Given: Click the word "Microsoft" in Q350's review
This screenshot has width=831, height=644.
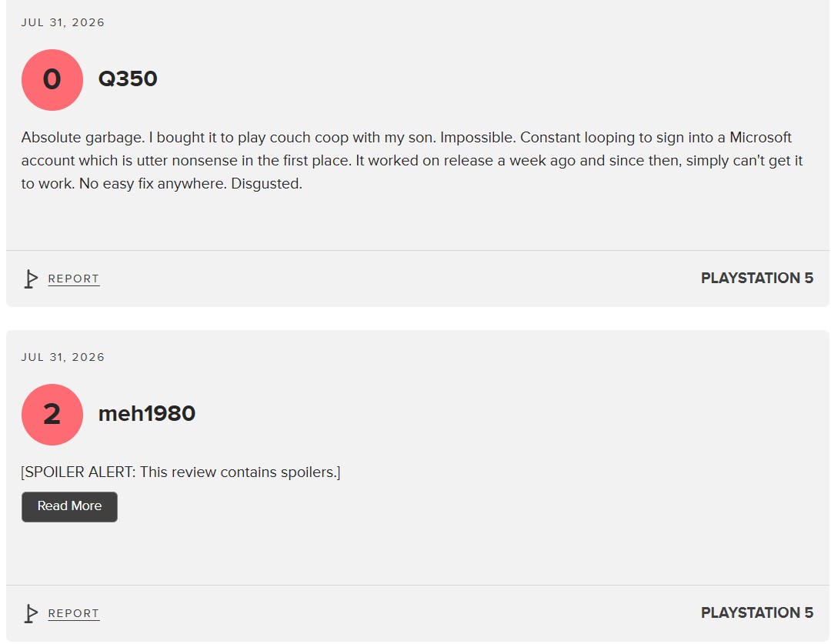Looking at the screenshot, I should coord(760,137).
